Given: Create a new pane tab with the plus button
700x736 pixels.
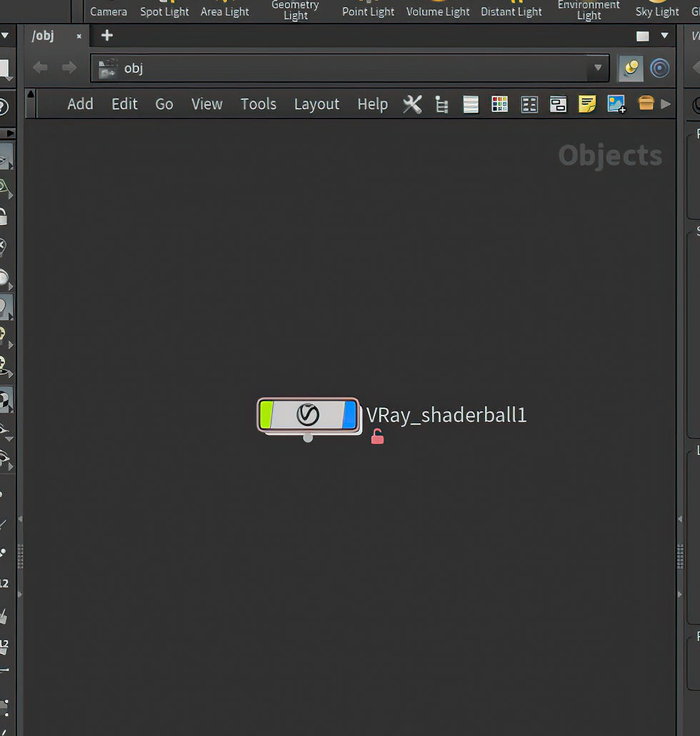Looking at the screenshot, I should [106, 35].
